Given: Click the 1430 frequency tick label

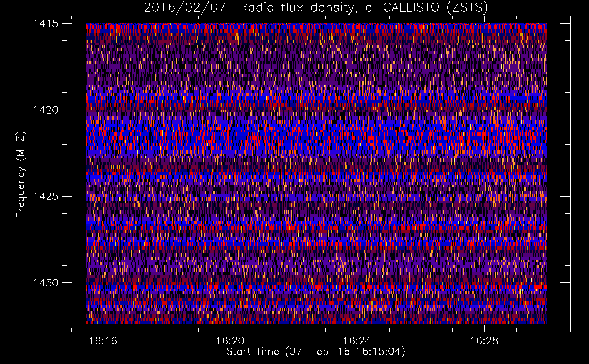Looking at the screenshot, I should pyautogui.click(x=46, y=283).
